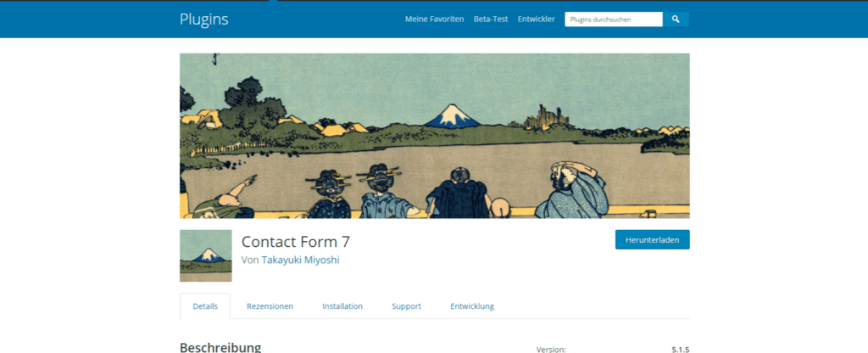Open the Entwicklung tab
This screenshot has height=353, width=868.
[x=472, y=306]
